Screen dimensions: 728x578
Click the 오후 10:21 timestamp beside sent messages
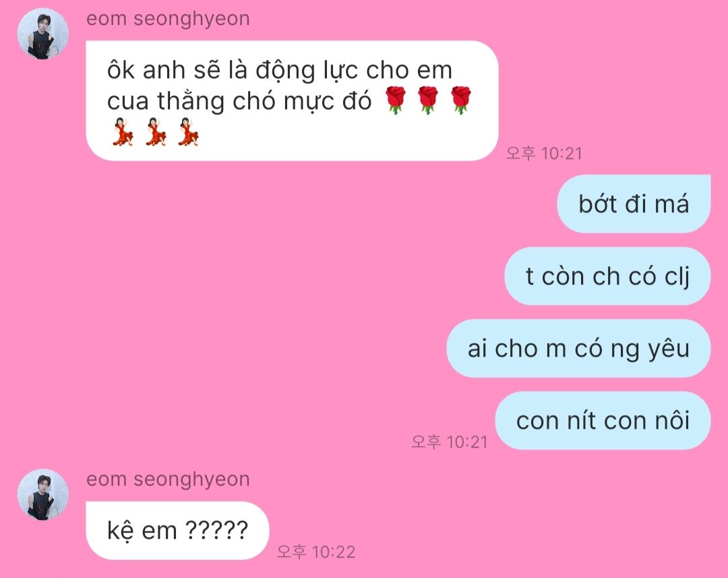(450, 442)
